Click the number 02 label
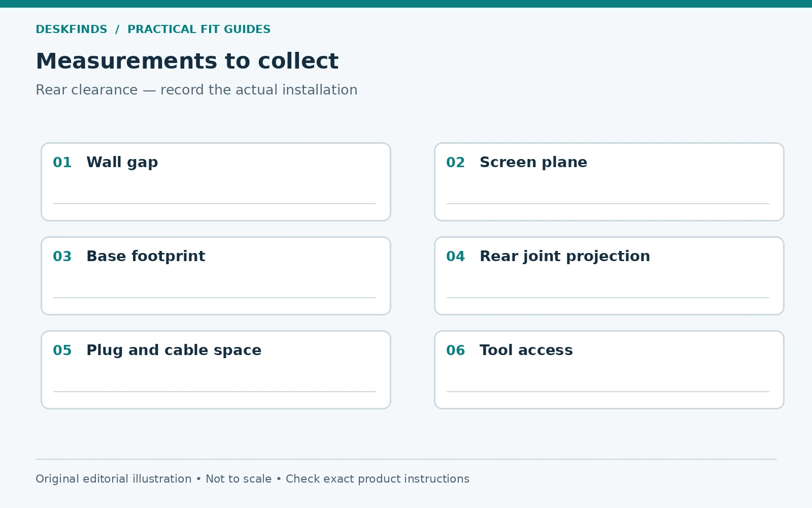 pos(456,163)
